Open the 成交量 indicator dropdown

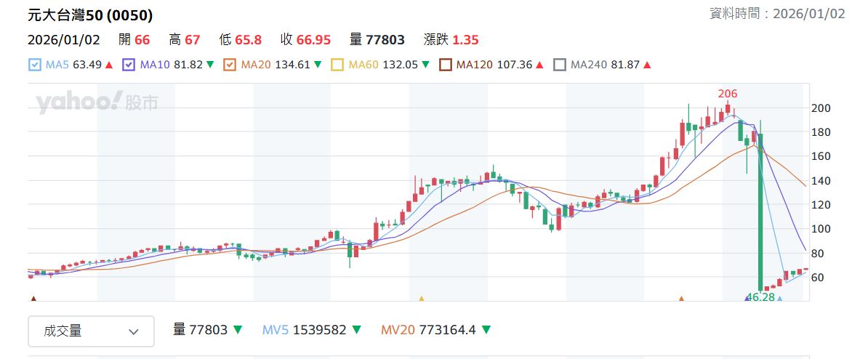point(92,331)
